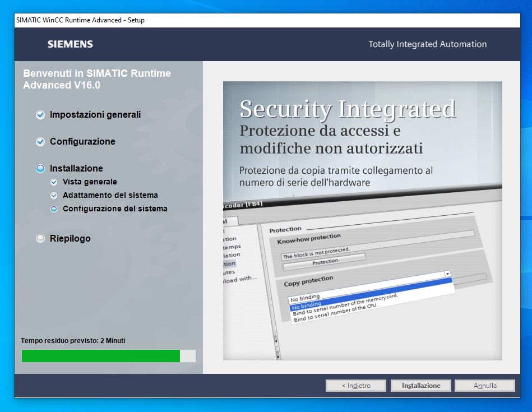Click the bullet icon beside Configurazione del sistema
Image resolution: width=532 pixels, height=412 pixels.
[x=54, y=209]
